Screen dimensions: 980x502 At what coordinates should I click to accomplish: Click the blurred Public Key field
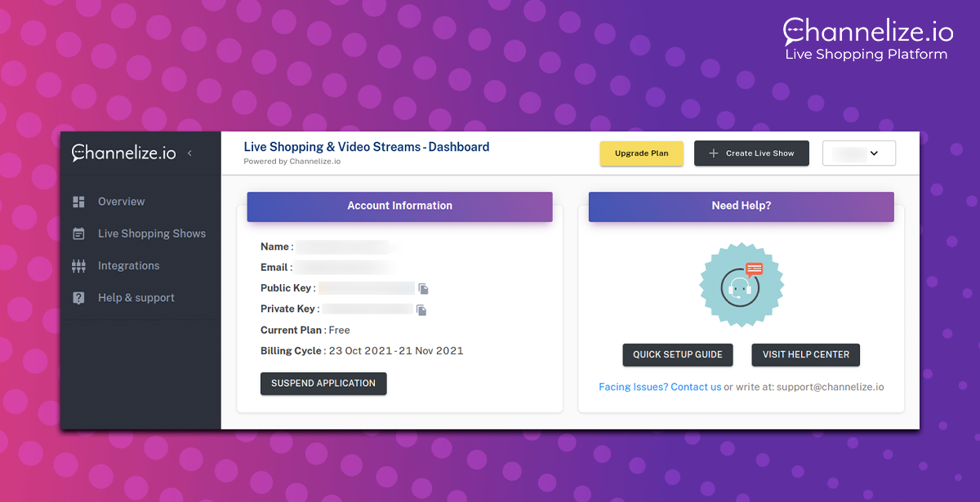point(367,288)
